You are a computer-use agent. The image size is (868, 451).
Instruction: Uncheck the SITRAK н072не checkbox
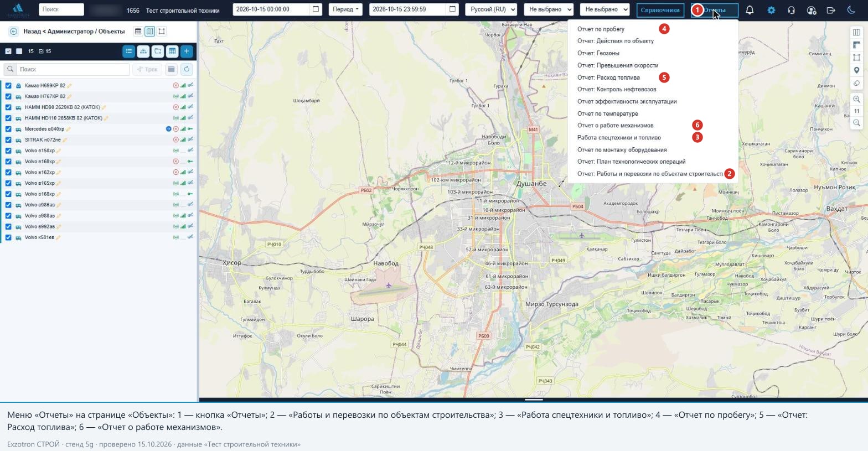click(x=8, y=140)
